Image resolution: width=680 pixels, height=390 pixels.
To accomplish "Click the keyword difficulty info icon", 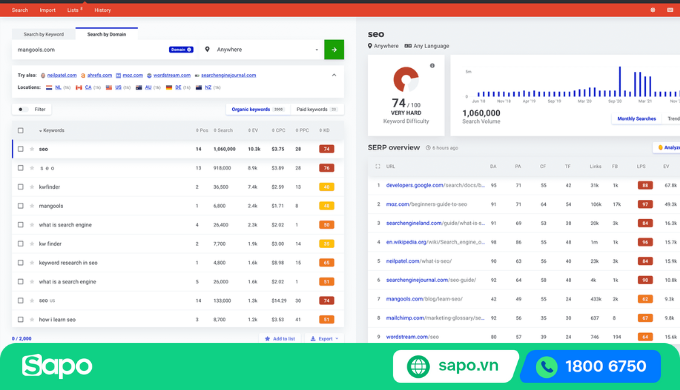I will point(432,66).
